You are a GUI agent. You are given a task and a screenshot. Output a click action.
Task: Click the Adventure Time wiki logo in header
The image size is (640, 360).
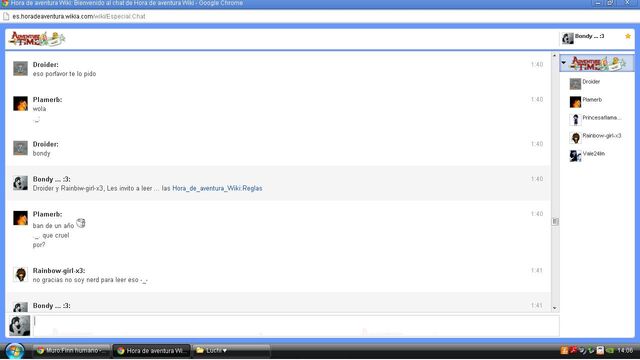37,39
